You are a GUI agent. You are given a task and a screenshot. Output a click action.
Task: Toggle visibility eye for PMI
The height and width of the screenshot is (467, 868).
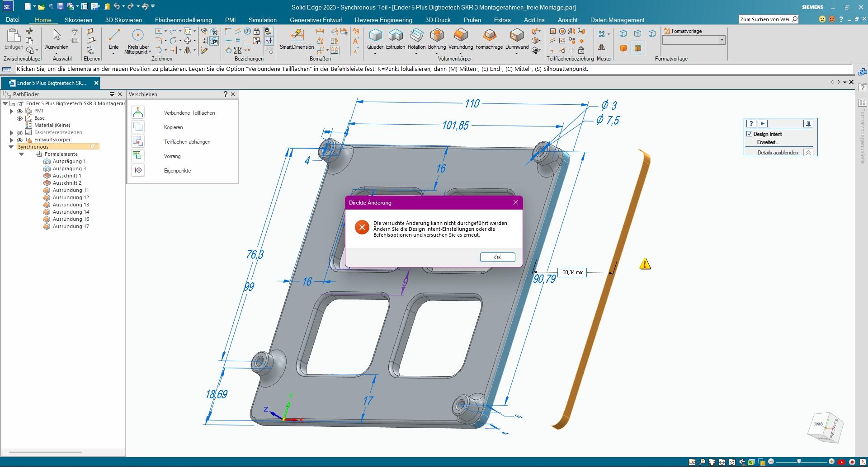click(x=19, y=111)
